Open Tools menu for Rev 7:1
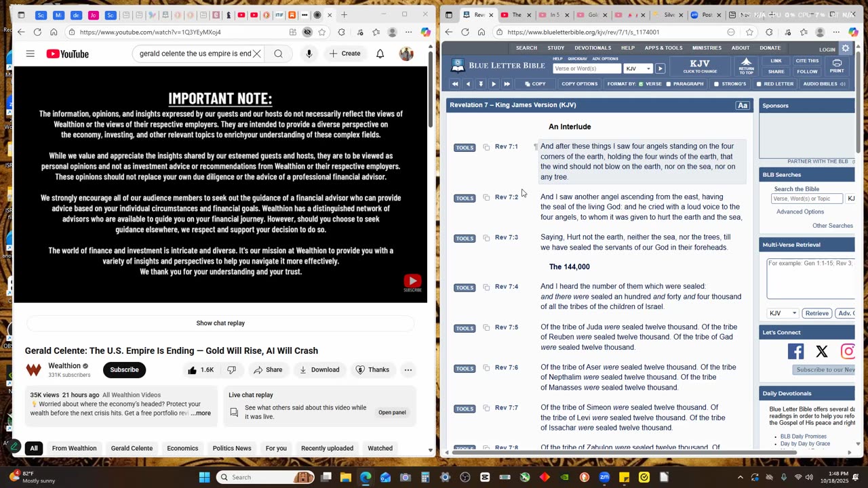This screenshot has height=488, width=868. tap(465, 147)
